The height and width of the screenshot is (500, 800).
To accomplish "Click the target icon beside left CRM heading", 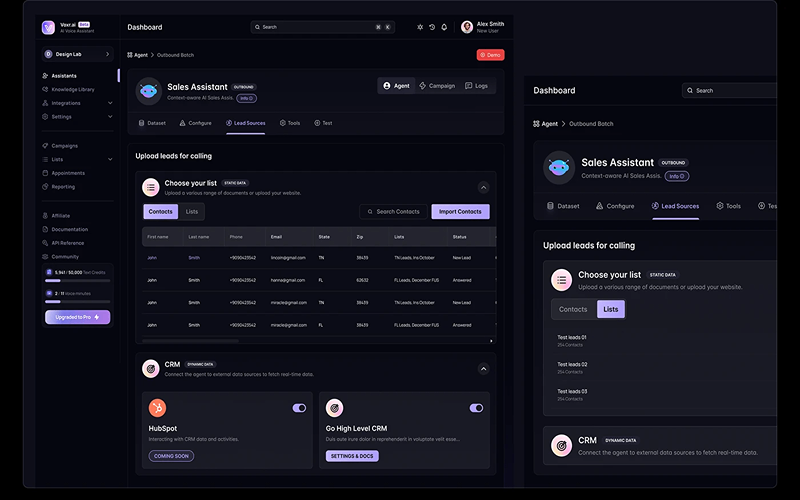I will pos(151,368).
